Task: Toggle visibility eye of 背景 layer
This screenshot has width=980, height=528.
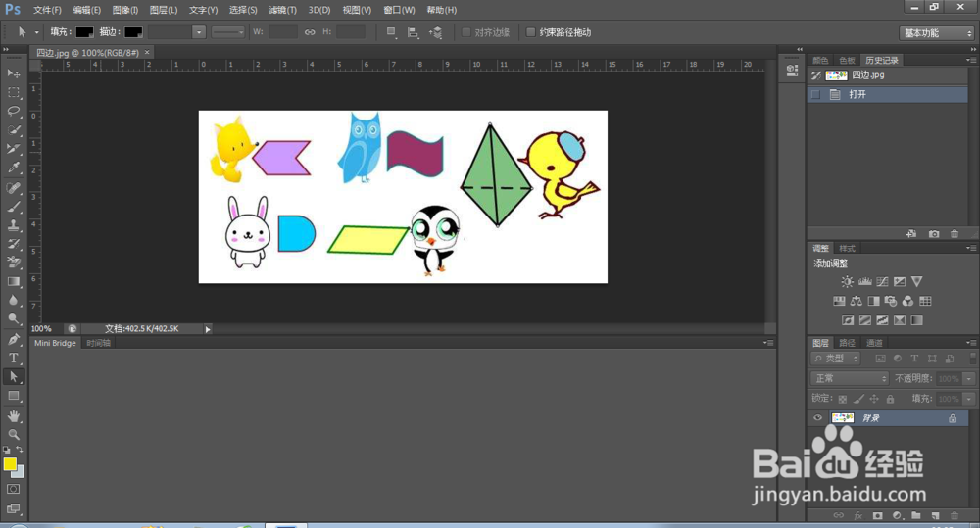Action: [x=817, y=418]
